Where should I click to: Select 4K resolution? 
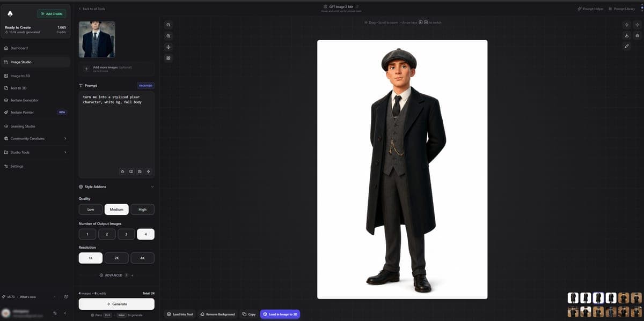tap(142, 258)
